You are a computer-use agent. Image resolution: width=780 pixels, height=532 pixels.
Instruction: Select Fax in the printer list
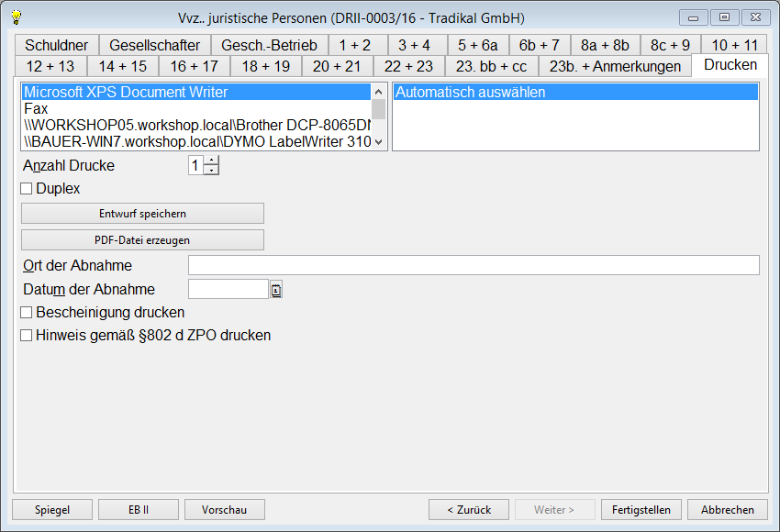point(37,109)
